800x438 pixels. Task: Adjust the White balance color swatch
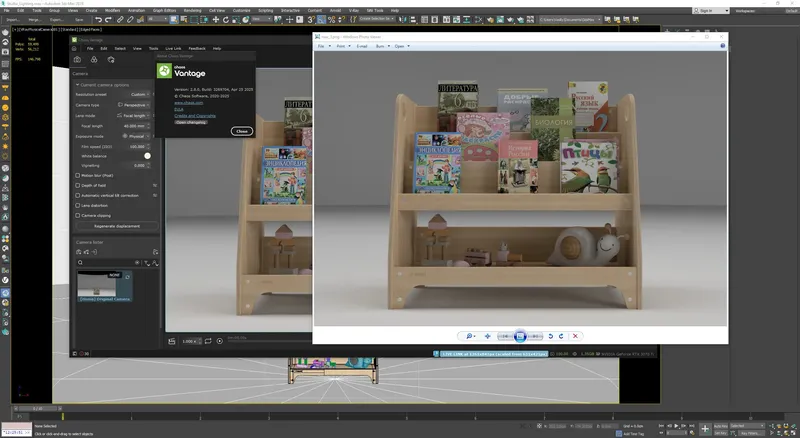point(148,156)
